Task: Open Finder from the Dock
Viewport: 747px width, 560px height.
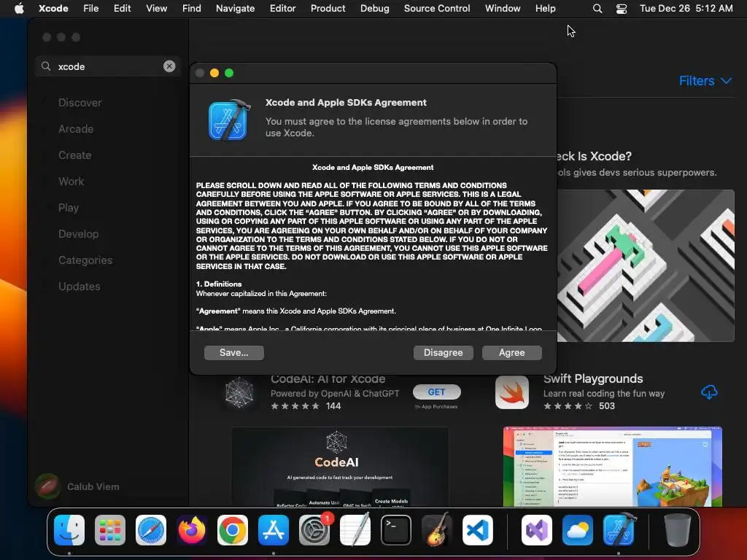Action: tap(69, 530)
